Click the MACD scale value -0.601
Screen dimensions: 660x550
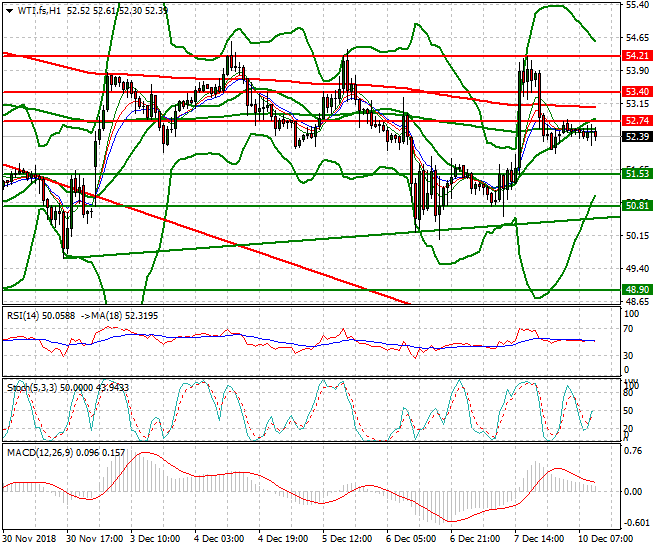coord(637,523)
